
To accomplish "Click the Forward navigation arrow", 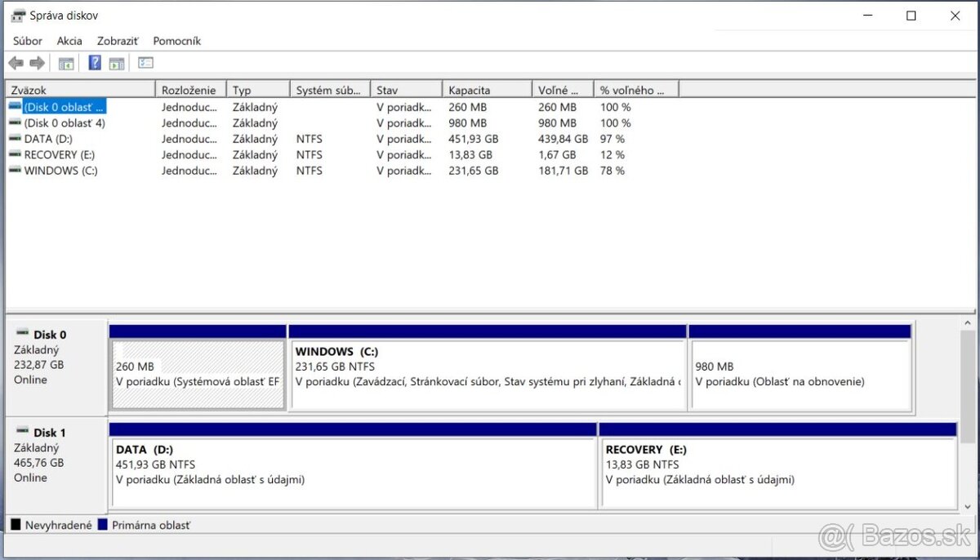I will tap(37, 62).
